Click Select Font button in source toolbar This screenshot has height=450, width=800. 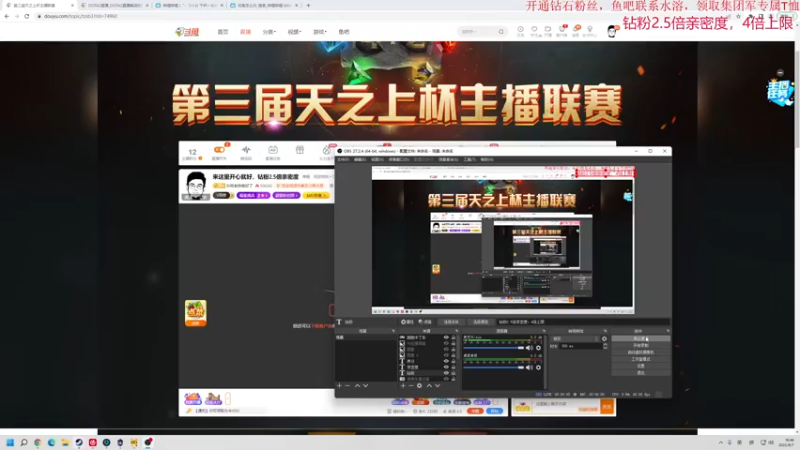click(451, 322)
